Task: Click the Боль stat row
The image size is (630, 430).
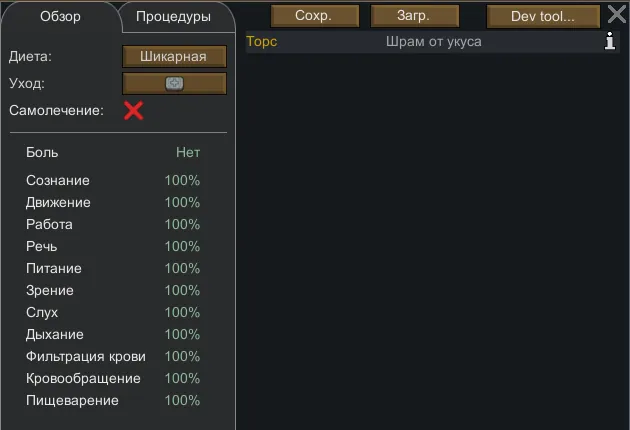Action: pyautogui.click(x=113, y=153)
